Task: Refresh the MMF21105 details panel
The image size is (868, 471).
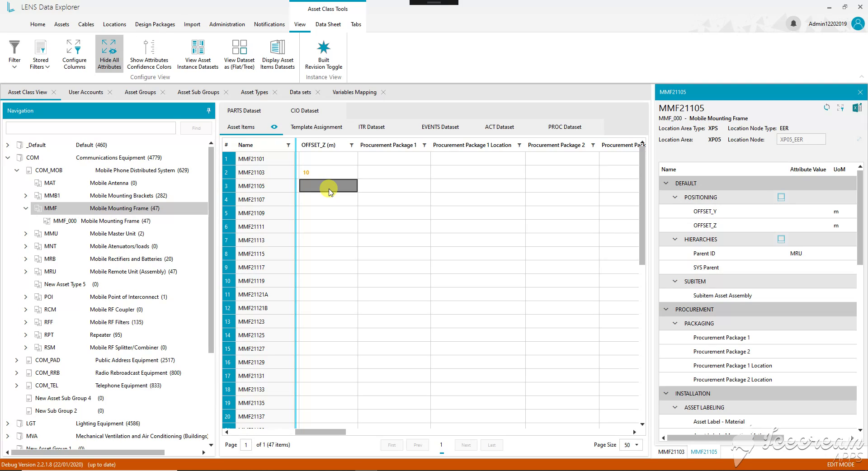Action: 826,108
